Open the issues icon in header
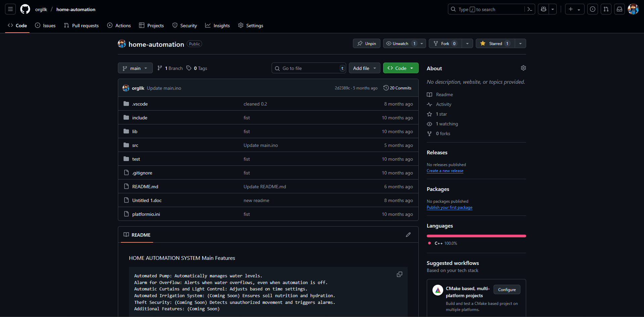This screenshot has height=317, width=644. [x=593, y=9]
